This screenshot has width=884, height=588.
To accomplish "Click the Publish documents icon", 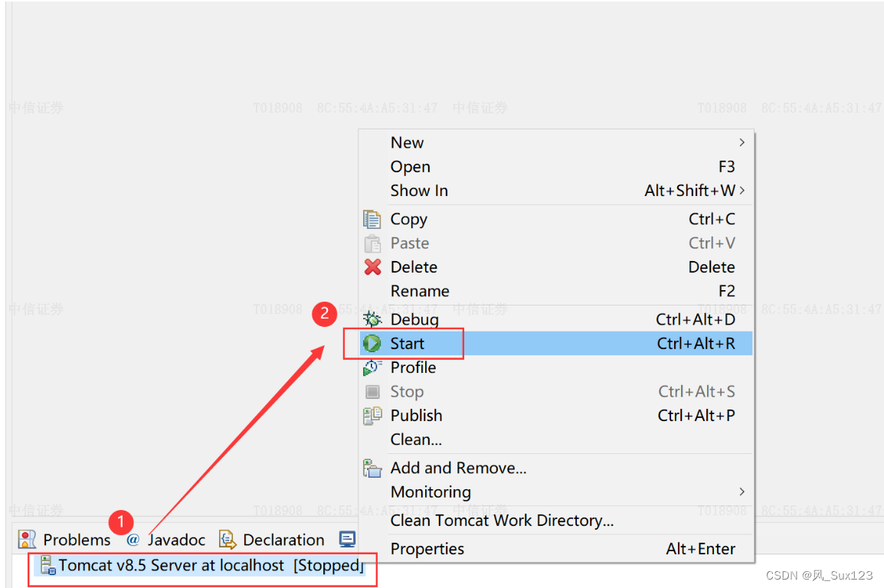I will 372,416.
